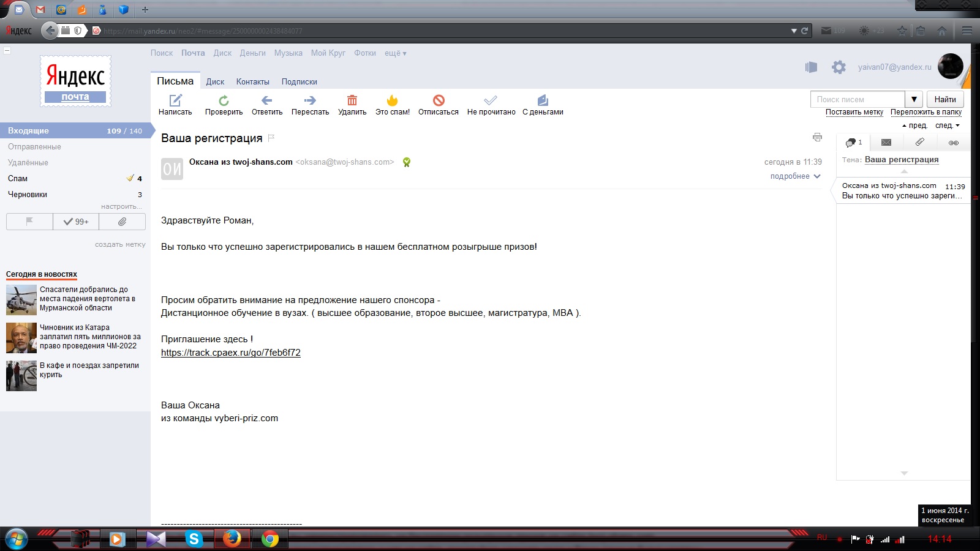
Task: Click the themes icon beside the gear
Action: click(811, 67)
